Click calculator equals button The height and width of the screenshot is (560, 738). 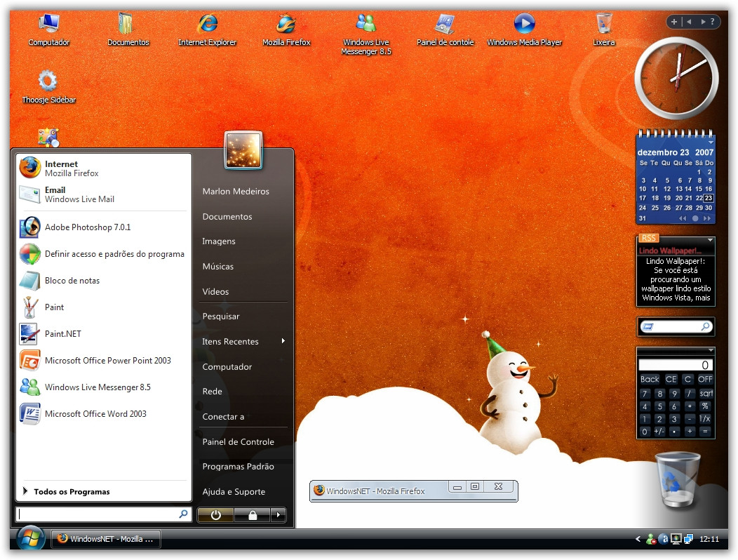coord(705,431)
